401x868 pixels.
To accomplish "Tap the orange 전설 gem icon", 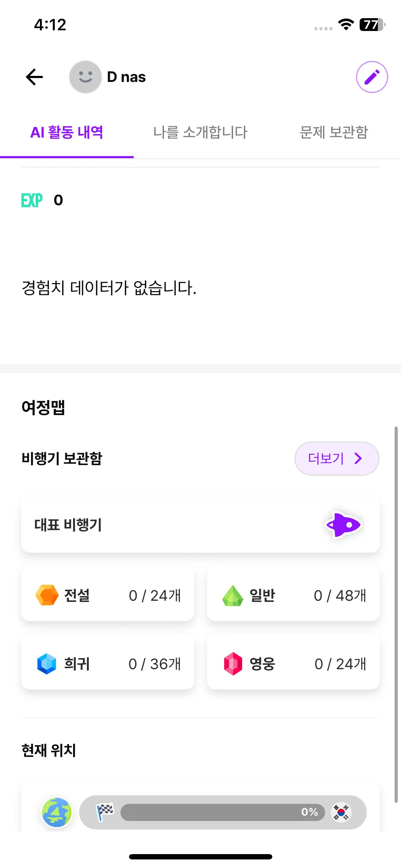I will 47,595.
